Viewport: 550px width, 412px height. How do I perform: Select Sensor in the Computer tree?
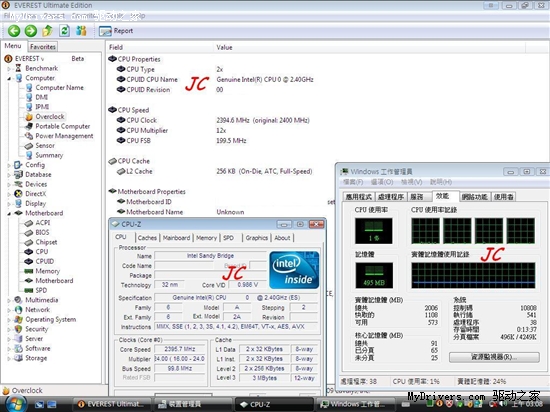pos(45,146)
